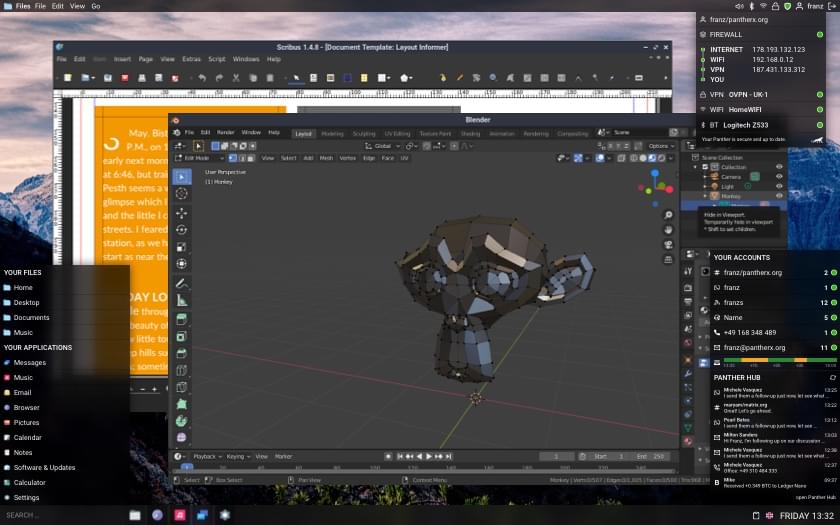840x525 pixels.
Task: Activate the Extrude Region tool in Blender
Action: pyautogui.click(x=182, y=319)
